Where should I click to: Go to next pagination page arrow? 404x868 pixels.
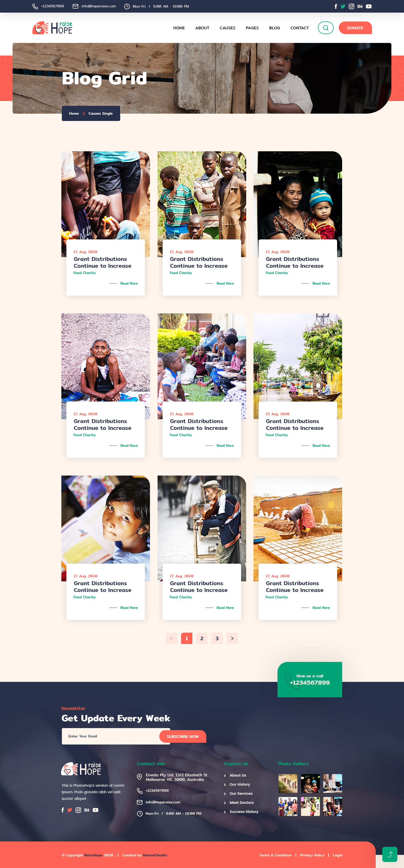coord(232,638)
